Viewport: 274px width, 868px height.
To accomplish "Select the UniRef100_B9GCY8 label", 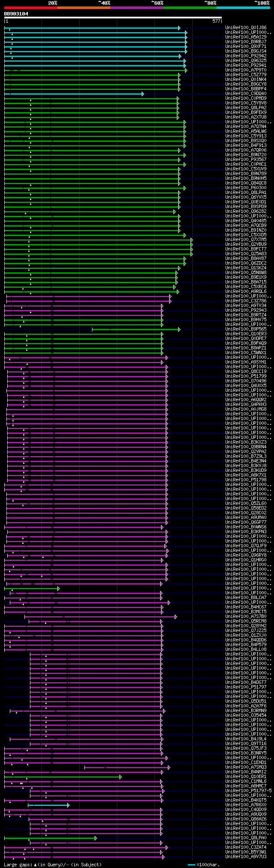I will tap(246, 84).
